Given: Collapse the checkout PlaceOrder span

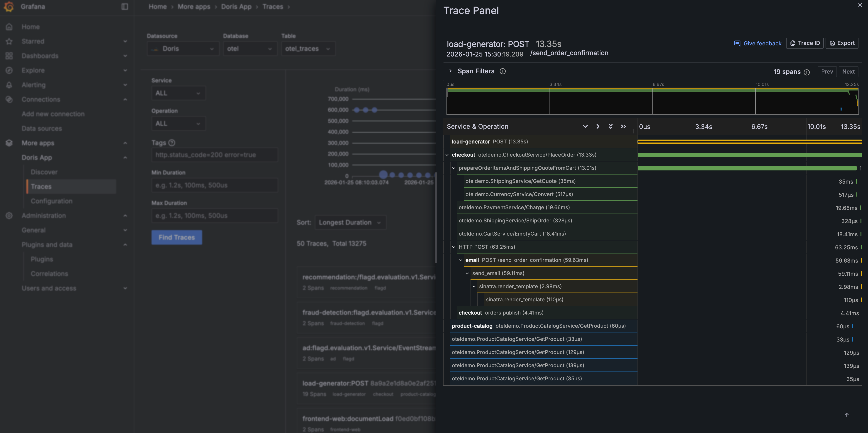Looking at the screenshot, I should click(447, 155).
